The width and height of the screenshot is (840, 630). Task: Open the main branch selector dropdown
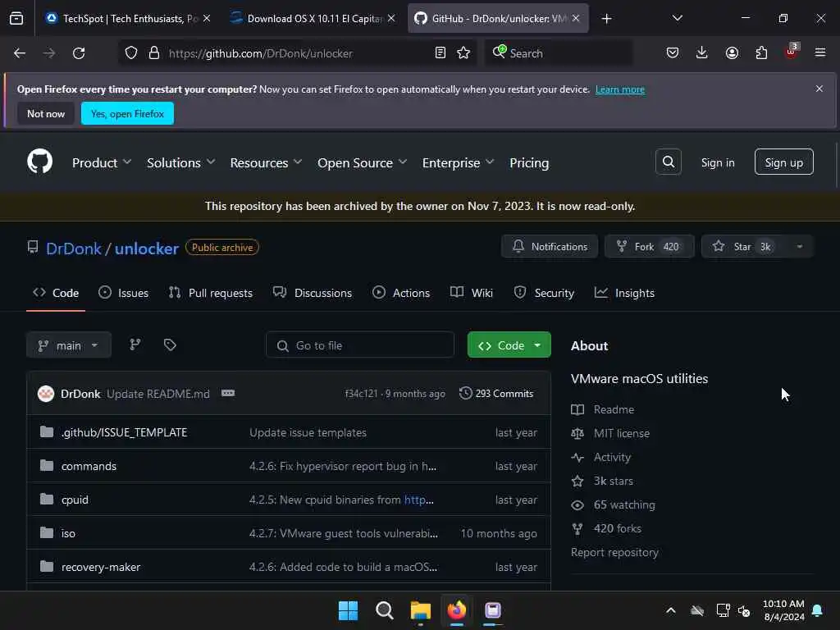[x=69, y=345]
